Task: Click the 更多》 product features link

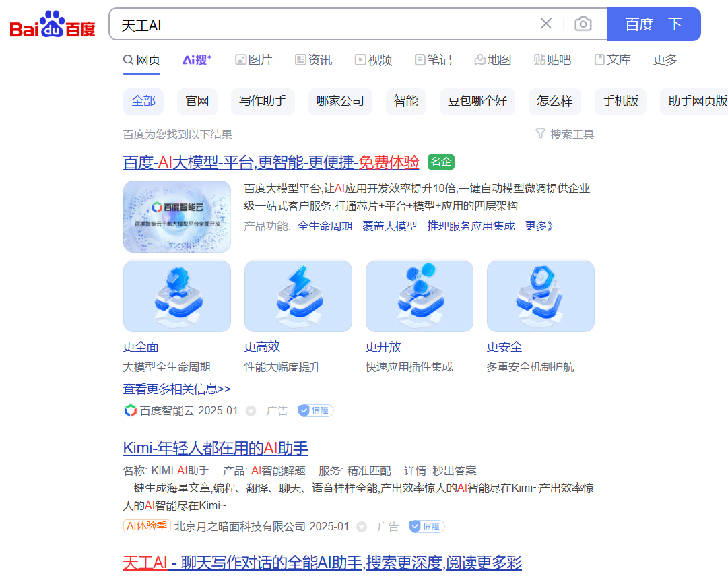Action: tap(539, 226)
